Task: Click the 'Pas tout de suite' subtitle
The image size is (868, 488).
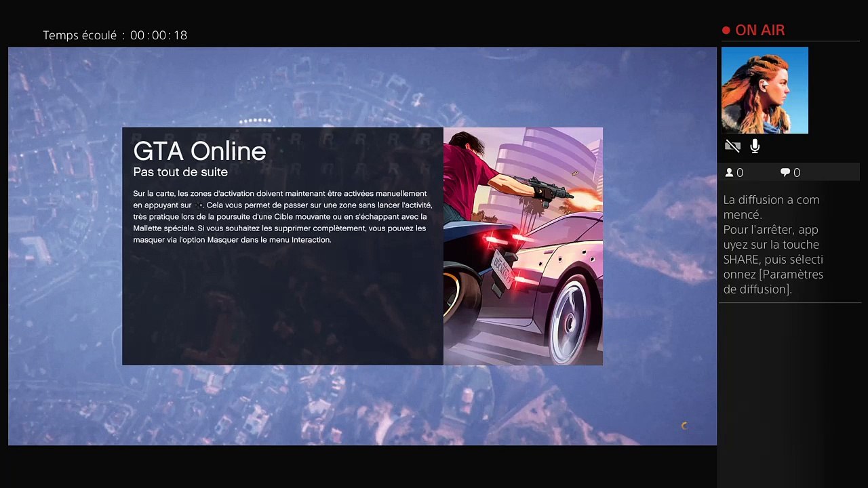Action: pyautogui.click(x=180, y=172)
